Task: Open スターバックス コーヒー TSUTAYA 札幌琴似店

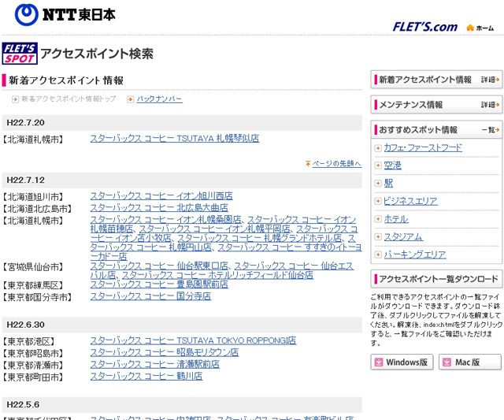Action: point(175,139)
